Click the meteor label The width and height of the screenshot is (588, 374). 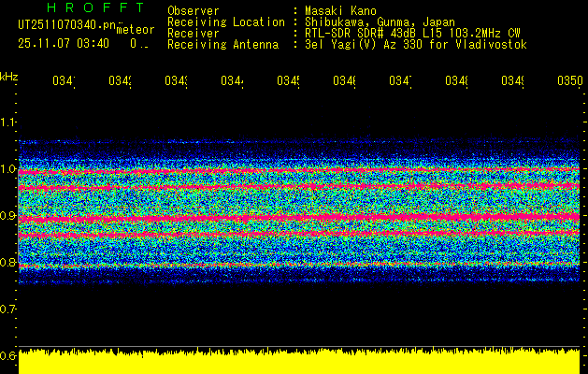click(x=136, y=30)
